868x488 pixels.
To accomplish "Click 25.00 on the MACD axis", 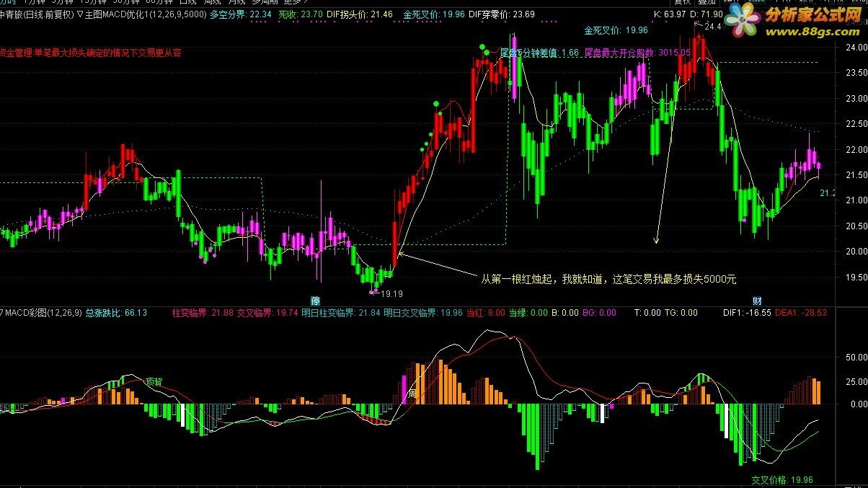I will click(856, 381).
